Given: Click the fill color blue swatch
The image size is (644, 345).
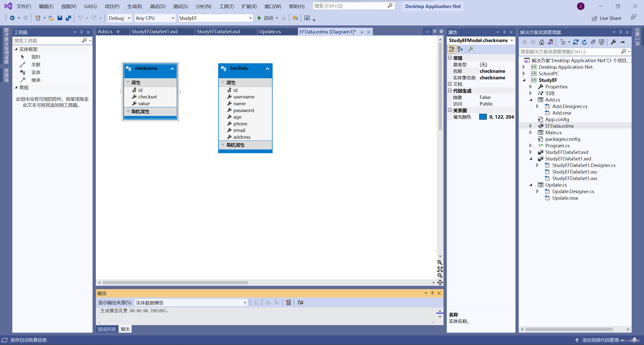Looking at the screenshot, I should 483,117.
